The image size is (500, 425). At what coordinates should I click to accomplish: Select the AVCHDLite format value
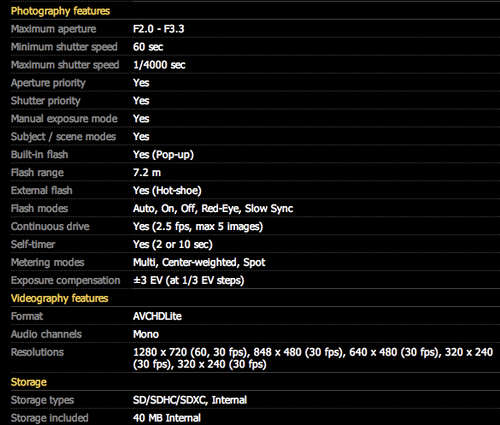point(157,316)
